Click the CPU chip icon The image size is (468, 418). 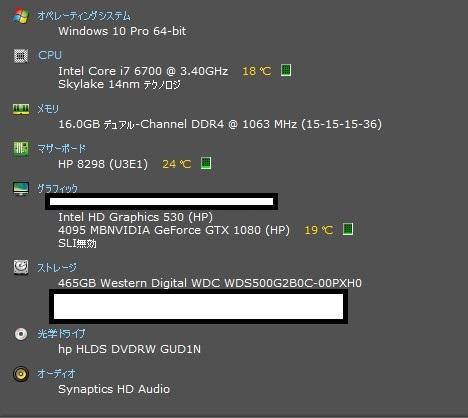coord(21,56)
